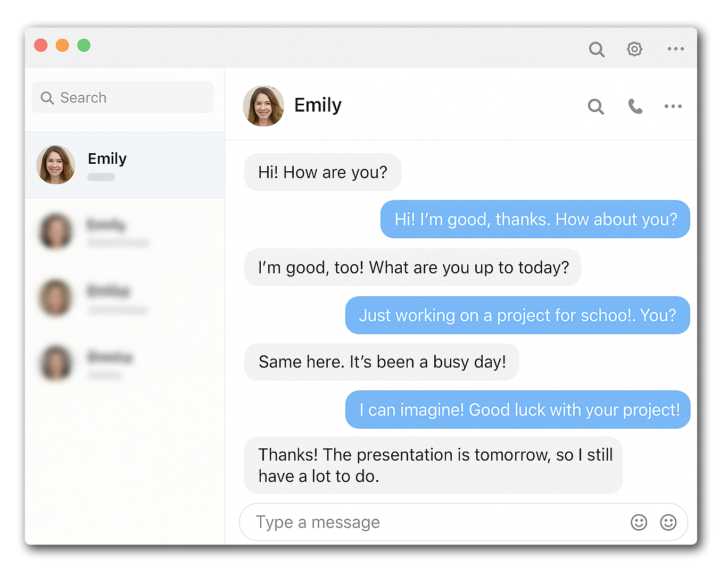Open more options in Emily's chat header
The image size is (728, 567).
coord(673,106)
